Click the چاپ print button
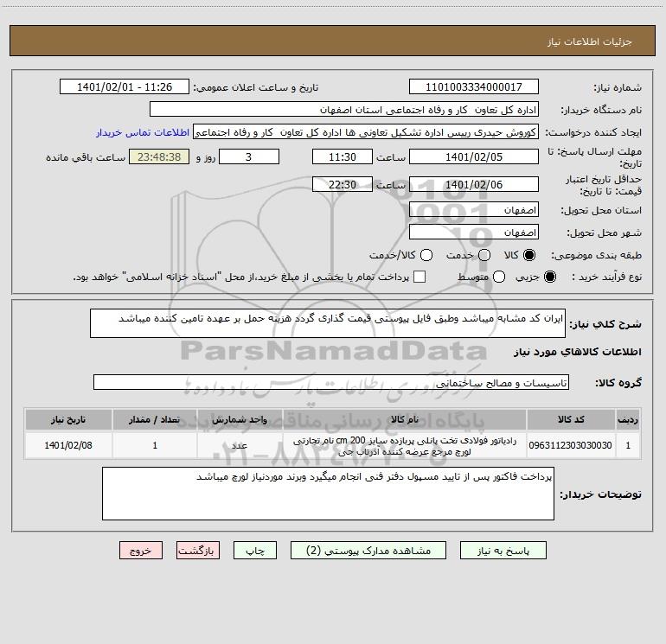Image resolution: width=666 pixels, height=644 pixels. point(255,551)
